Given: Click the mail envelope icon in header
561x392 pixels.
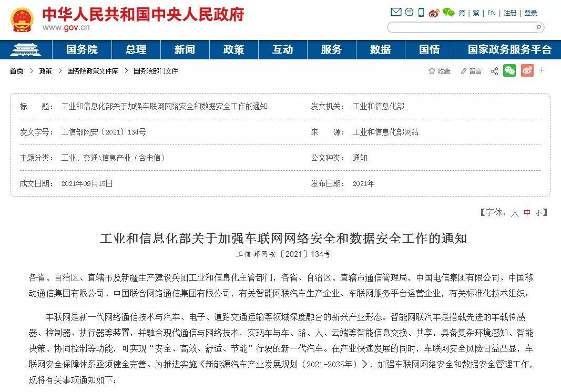Looking at the screenshot, I should 396,13.
